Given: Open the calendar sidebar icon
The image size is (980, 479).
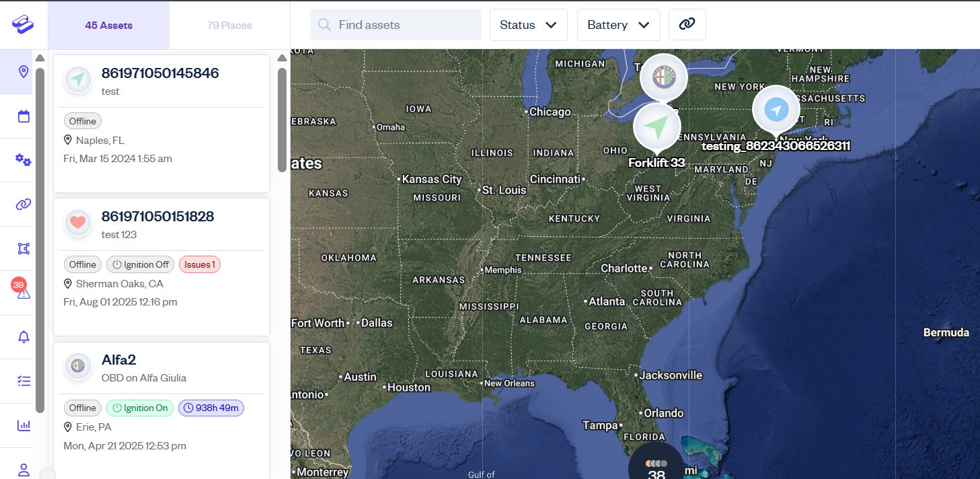Looking at the screenshot, I should [24, 116].
